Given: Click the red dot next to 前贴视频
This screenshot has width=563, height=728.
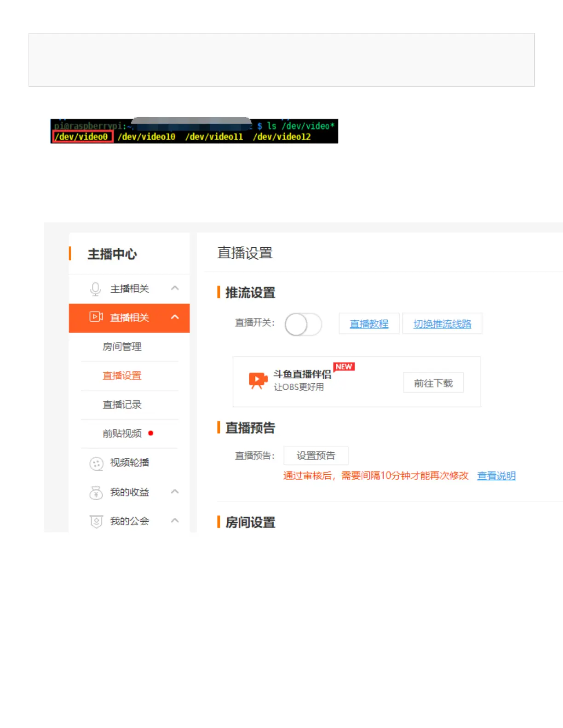Looking at the screenshot, I should pos(151,433).
